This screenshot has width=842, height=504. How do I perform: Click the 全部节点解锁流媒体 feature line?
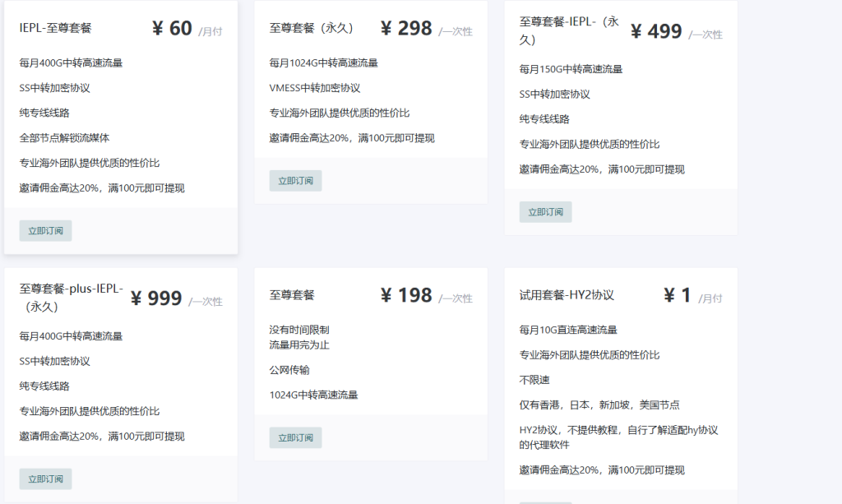(x=64, y=138)
